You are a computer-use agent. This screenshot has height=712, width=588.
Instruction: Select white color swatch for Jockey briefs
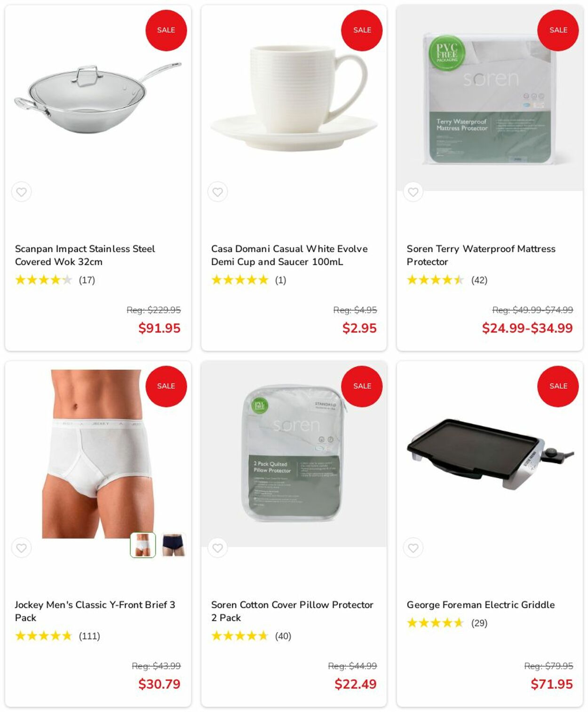pos(143,545)
